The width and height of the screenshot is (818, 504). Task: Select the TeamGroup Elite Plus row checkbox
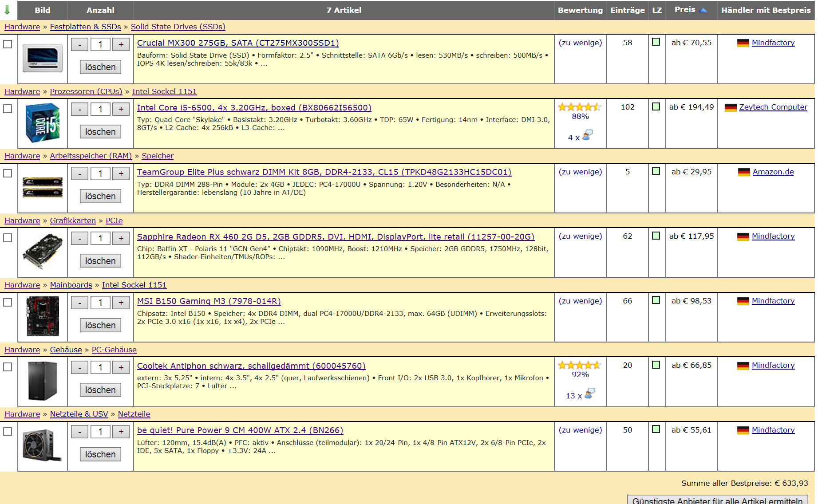click(x=8, y=173)
